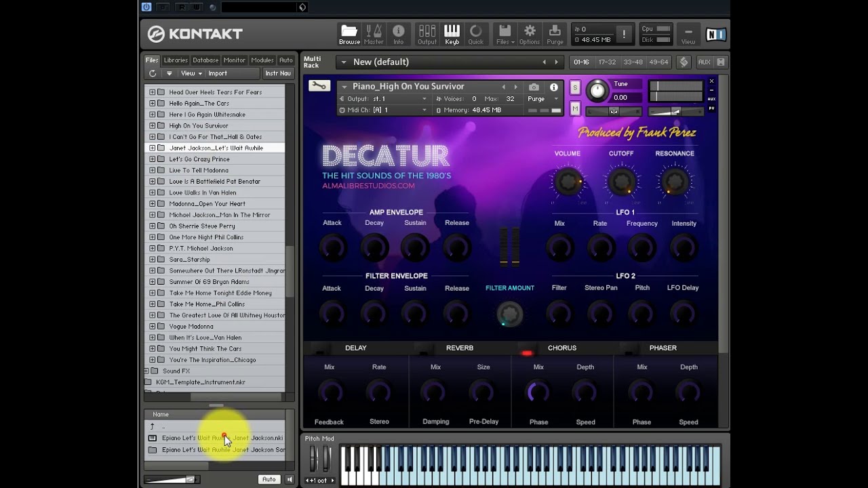The image size is (868, 488).
Task: Solo the instrument with S button
Action: click(575, 87)
